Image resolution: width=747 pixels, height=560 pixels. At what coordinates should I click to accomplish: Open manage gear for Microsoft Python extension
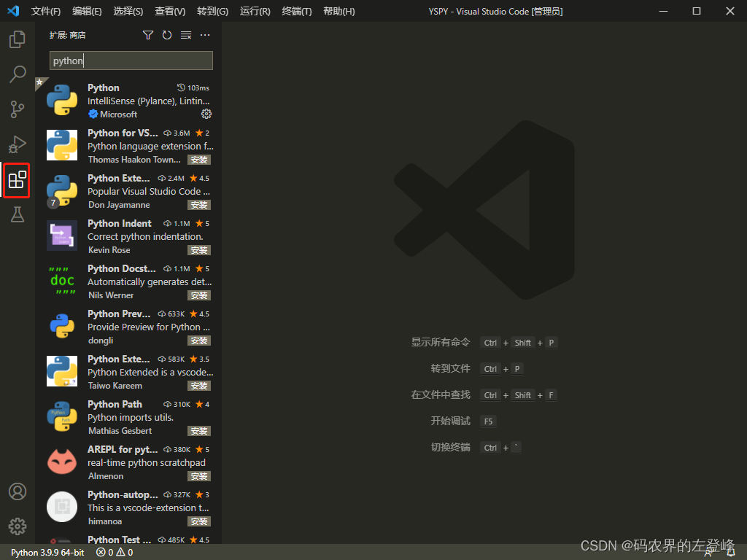coord(206,114)
